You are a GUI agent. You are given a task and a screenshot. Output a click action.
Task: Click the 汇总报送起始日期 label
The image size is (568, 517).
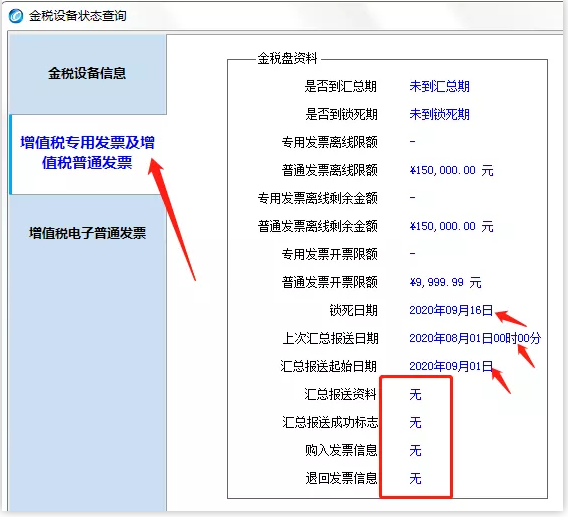pyautogui.click(x=328, y=366)
